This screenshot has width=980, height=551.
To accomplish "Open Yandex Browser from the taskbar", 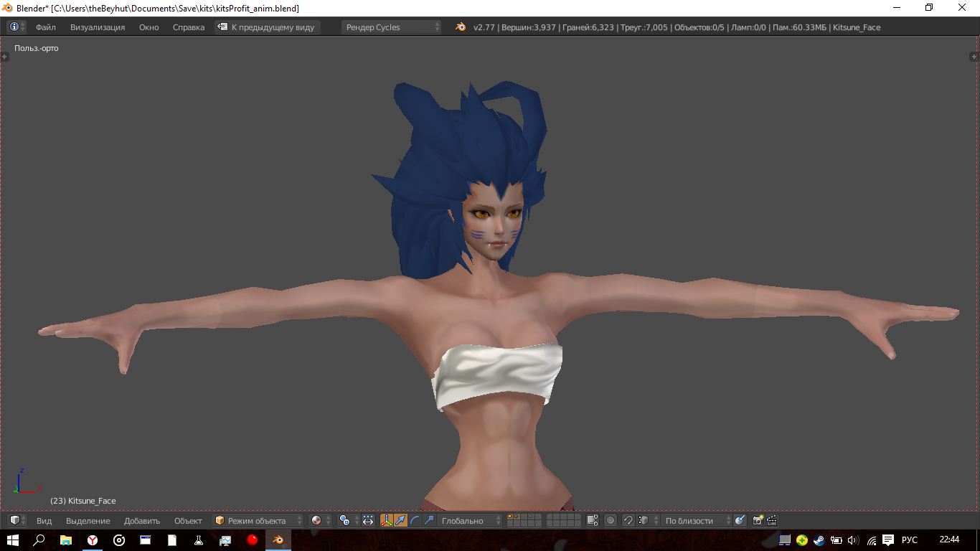I will coord(93,540).
